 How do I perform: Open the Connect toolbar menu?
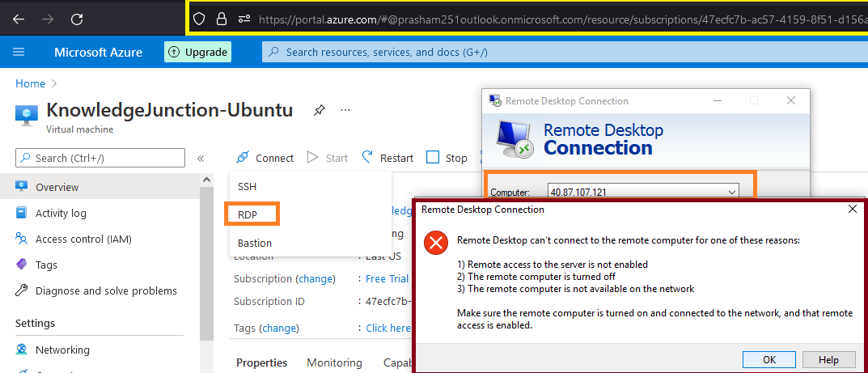pos(265,158)
